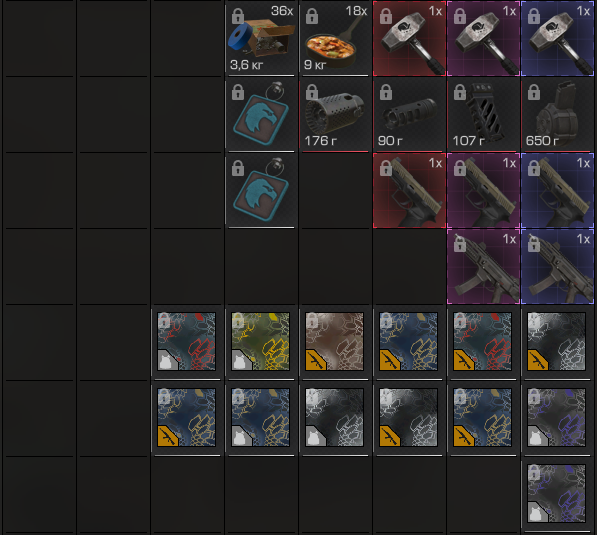Select red camo skin with white cat badge
Viewport: 597px width, 535px height.
point(187,342)
